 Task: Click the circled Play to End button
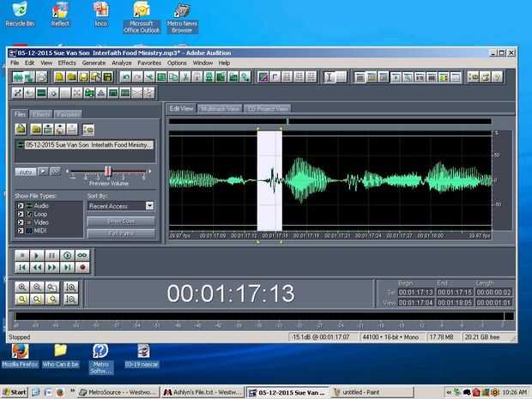[67, 255]
